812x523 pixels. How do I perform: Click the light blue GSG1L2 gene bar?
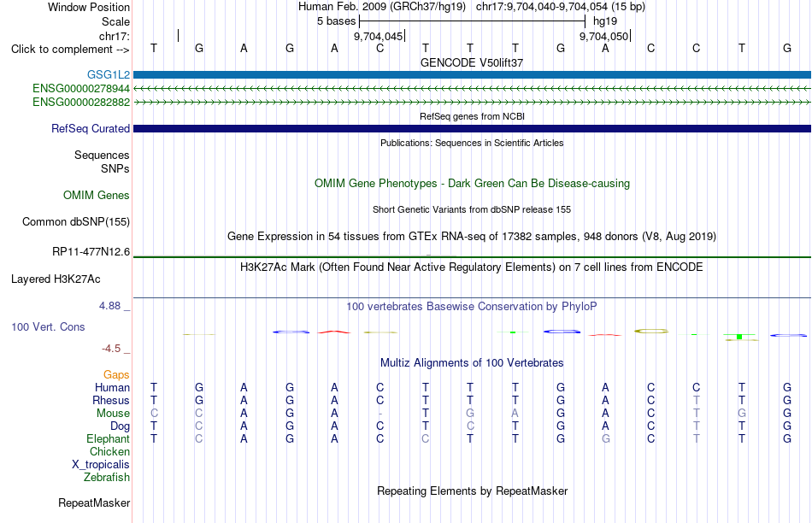click(472, 74)
